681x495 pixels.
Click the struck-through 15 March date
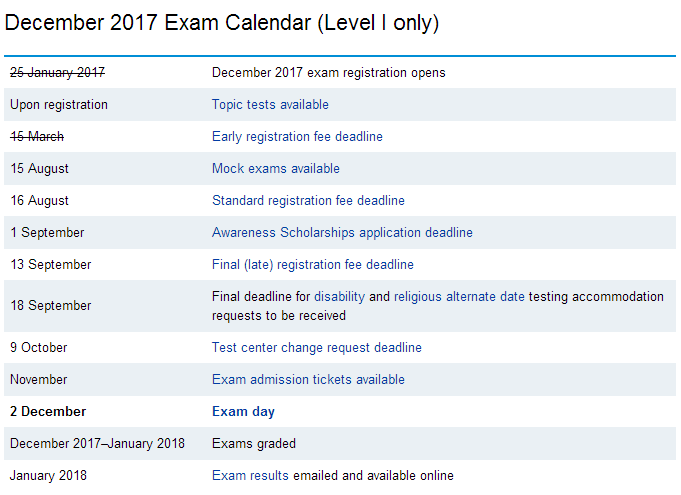click(x=37, y=136)
